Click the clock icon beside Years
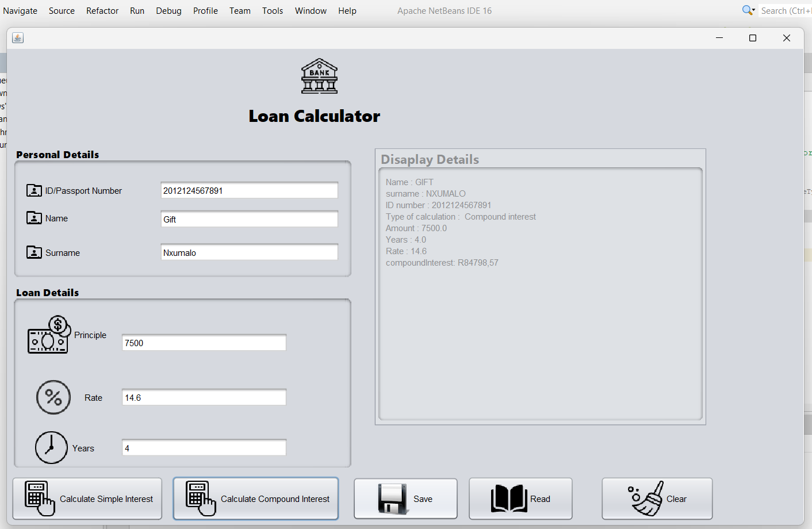The image size is (812, 529). [51, 447]
